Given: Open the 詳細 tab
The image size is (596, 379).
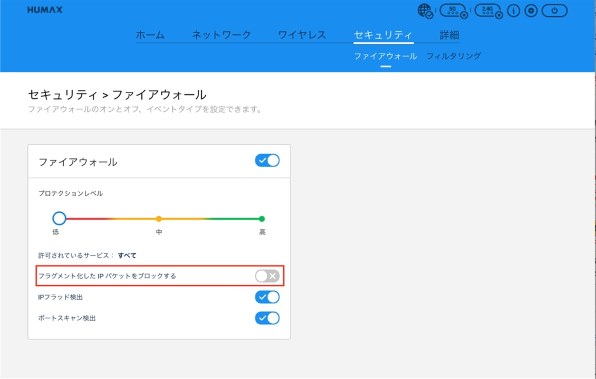Looking at the screenshot, I should [450, 35].
